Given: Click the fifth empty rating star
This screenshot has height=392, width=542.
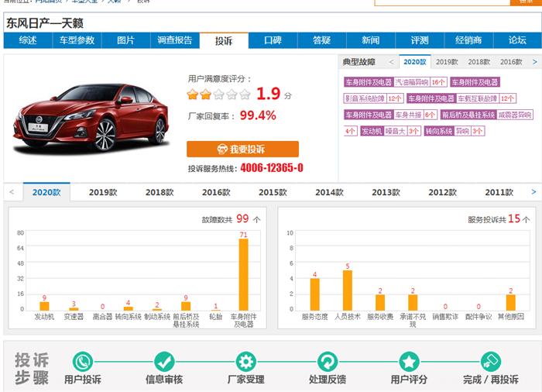Looking at the screenshot, I should [x=245, y=94].
